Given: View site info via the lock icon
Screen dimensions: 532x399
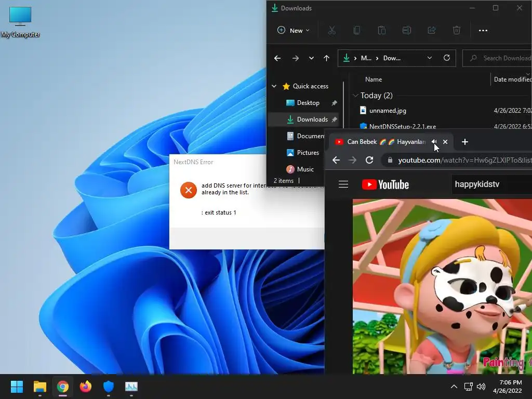Looking at the screenshot, I should tap(390, 160).
